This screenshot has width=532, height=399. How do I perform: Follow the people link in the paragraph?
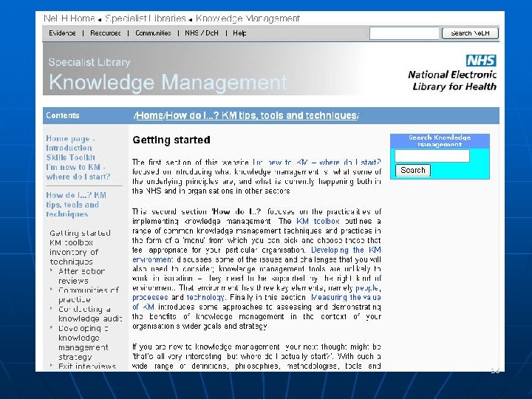tap(366, 288)
